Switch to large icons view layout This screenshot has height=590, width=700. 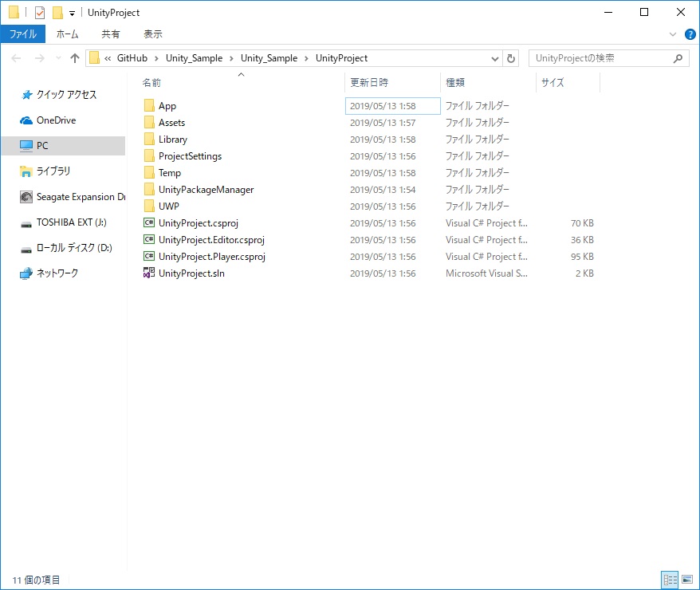[687, 580]
